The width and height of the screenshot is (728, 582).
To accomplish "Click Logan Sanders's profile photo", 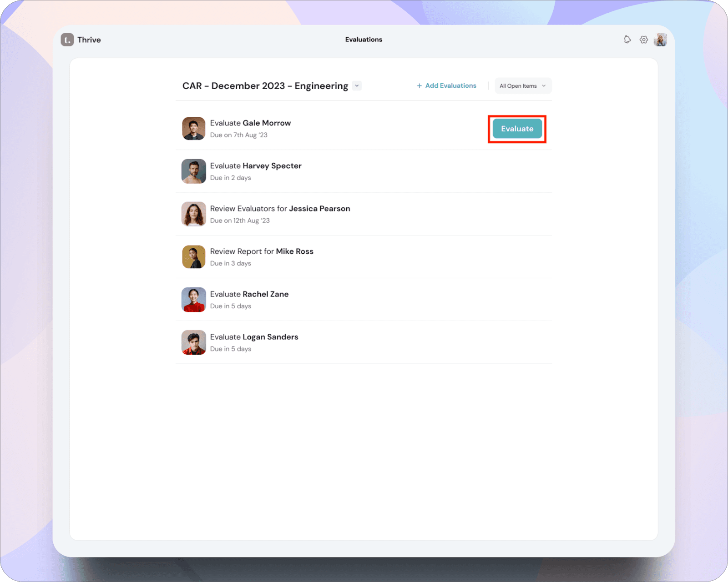I will [194, 342].
